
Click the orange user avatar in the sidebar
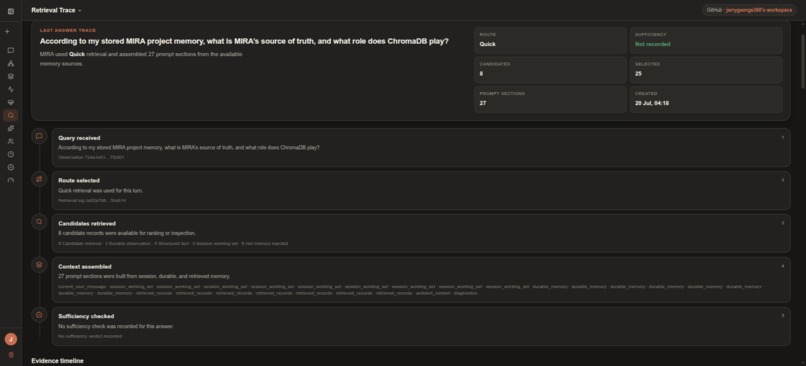11,339
